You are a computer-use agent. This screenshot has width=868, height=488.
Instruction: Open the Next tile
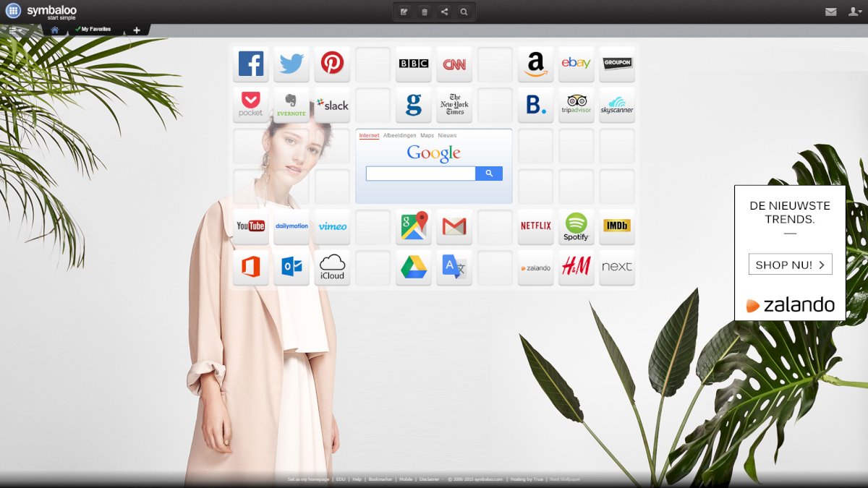pos(617,267)
